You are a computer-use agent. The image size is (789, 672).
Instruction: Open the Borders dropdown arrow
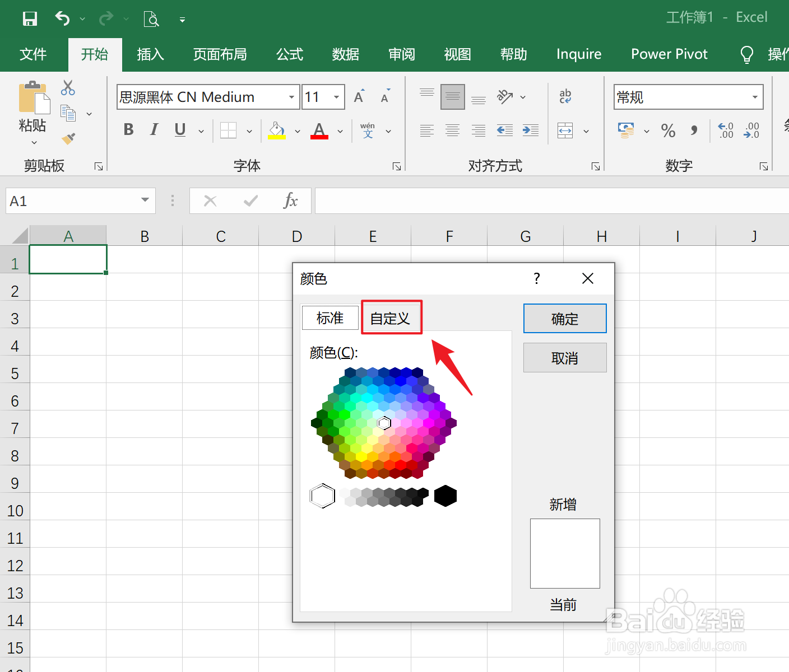point(248,130)
